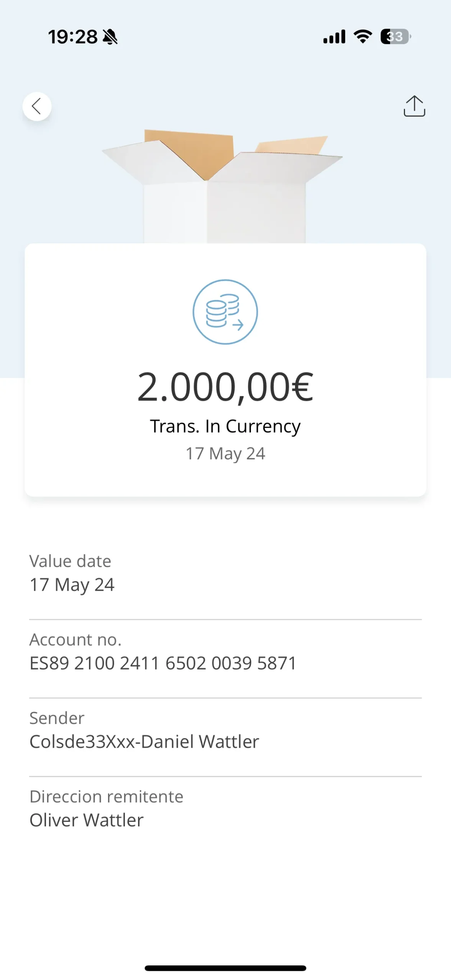Select the ES89 2100 account number

coord(163,663)
